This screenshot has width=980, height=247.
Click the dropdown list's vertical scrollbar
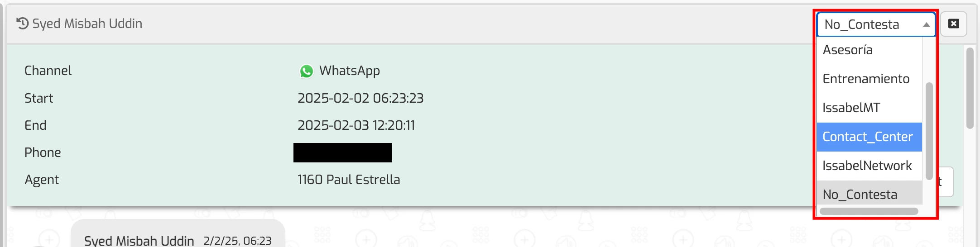pos(929,131)
